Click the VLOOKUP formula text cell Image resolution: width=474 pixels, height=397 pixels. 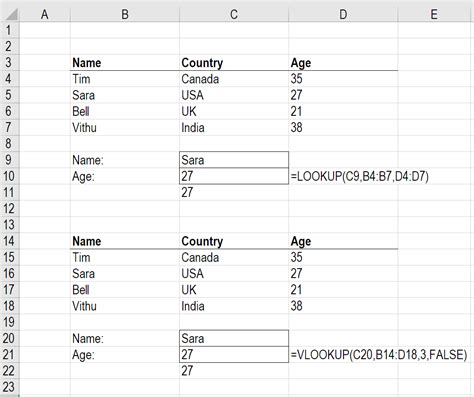(379, 354)
